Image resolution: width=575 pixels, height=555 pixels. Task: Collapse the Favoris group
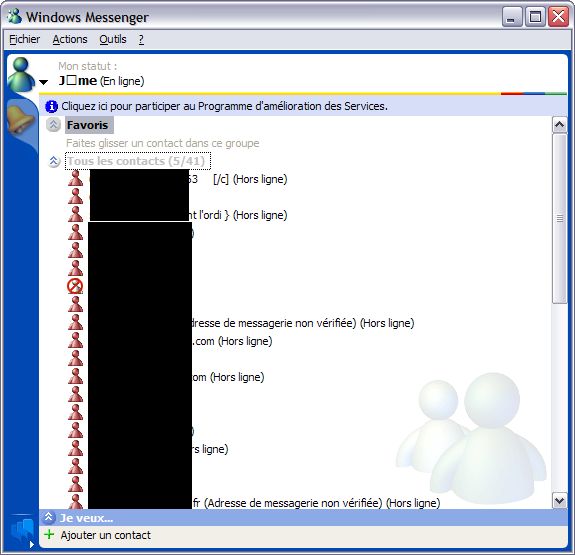click(x=54, y=125)
